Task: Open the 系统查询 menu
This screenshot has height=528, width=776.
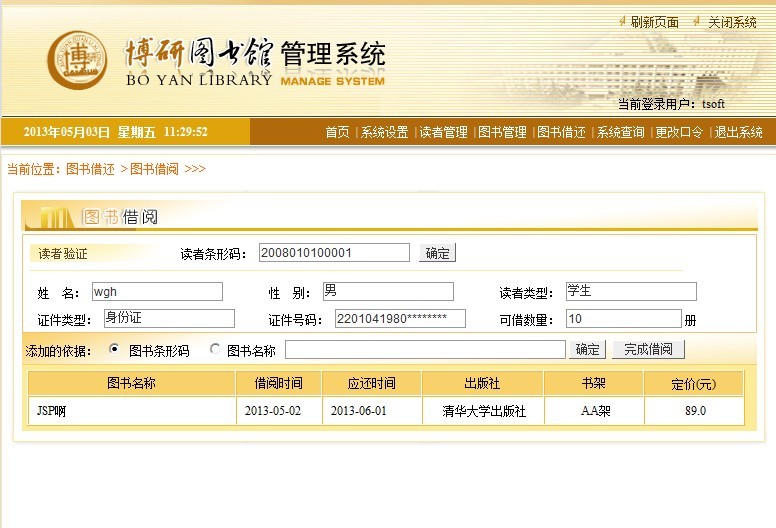Action: (x=621, y=132)
